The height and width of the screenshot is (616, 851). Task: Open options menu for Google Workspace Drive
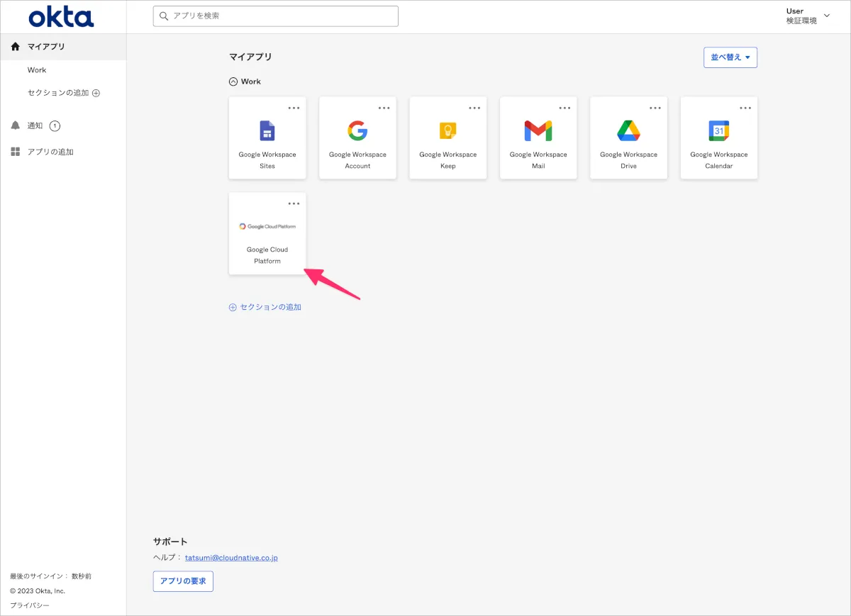coord(655,108)
